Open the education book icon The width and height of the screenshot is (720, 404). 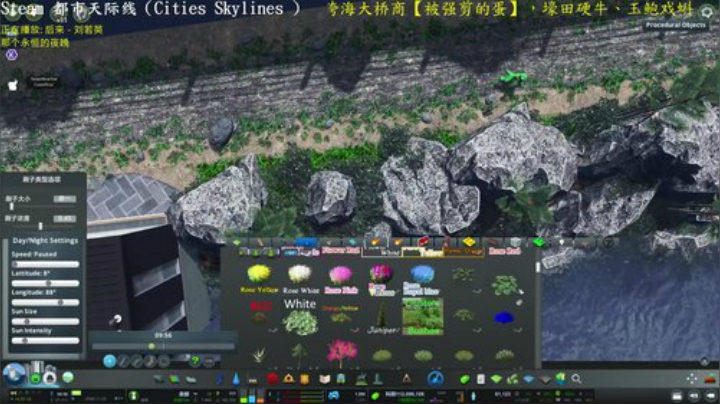(325, 379)
